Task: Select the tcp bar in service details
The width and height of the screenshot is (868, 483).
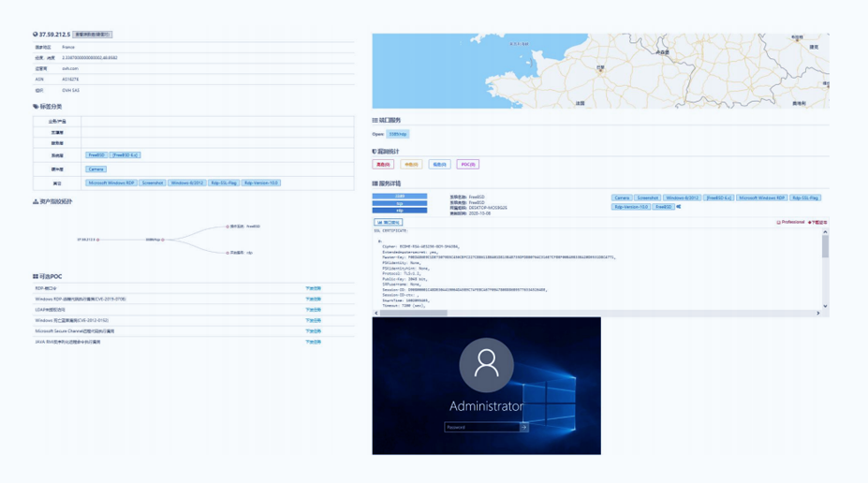Action: 400,203
